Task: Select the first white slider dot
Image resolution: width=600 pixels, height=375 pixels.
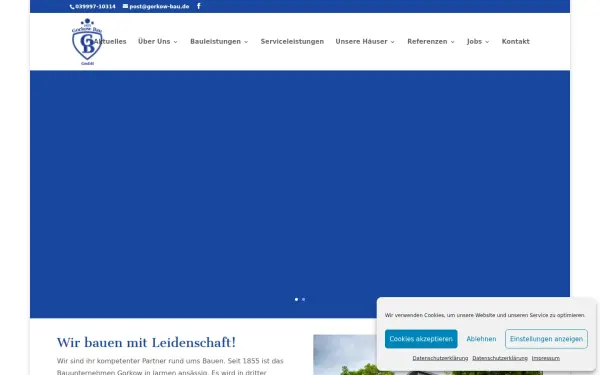Action: point(297,299)
